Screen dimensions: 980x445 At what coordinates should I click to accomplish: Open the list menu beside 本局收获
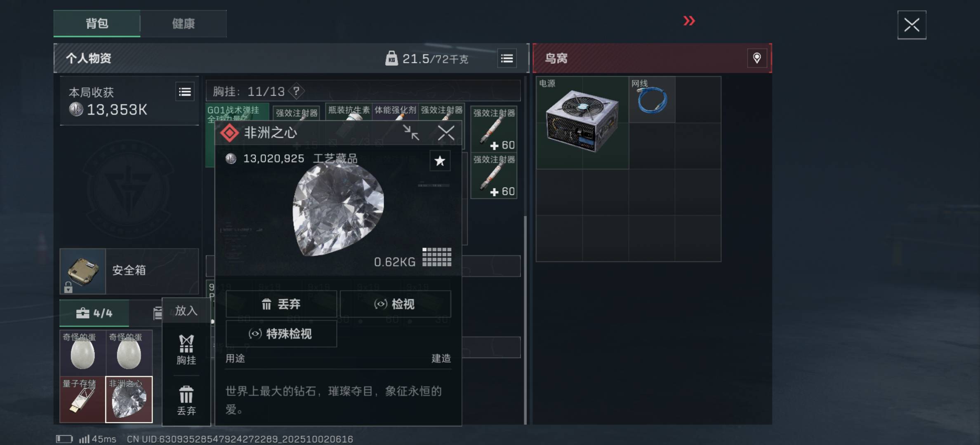tap(185, 92)
